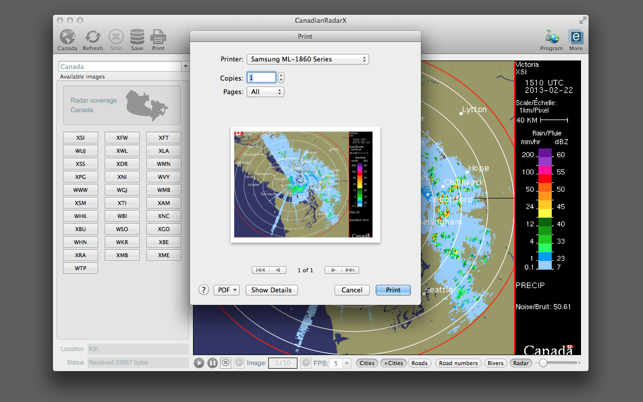Click the Copies input field
The image size is (643, 402).
pos(261,78)
